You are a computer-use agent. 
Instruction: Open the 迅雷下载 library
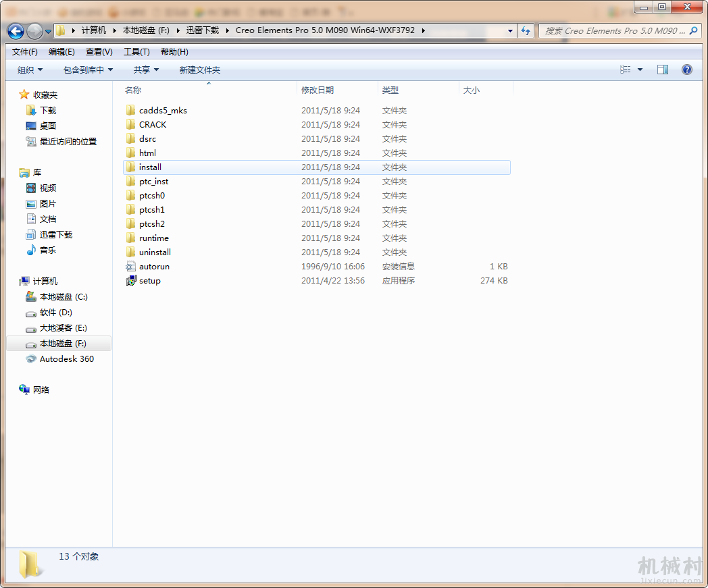[56, 235]
